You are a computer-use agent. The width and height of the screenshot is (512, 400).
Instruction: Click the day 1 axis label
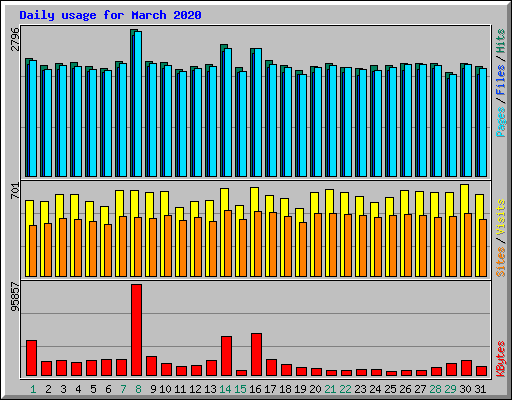(33, 389)
